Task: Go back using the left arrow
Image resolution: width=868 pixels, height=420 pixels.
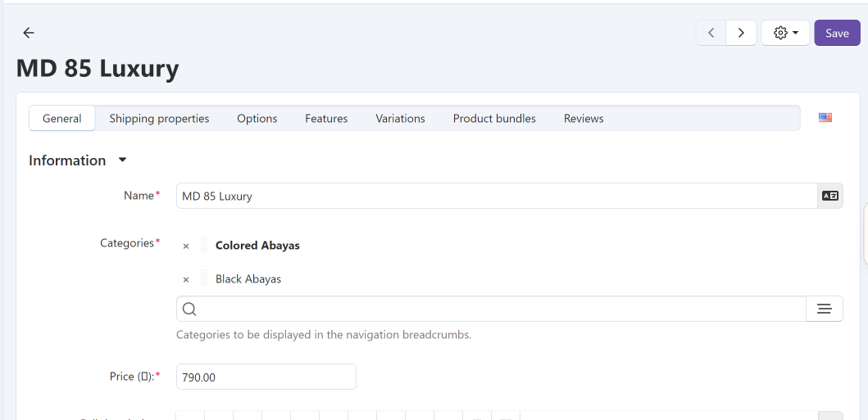Action: pos(28,33)
